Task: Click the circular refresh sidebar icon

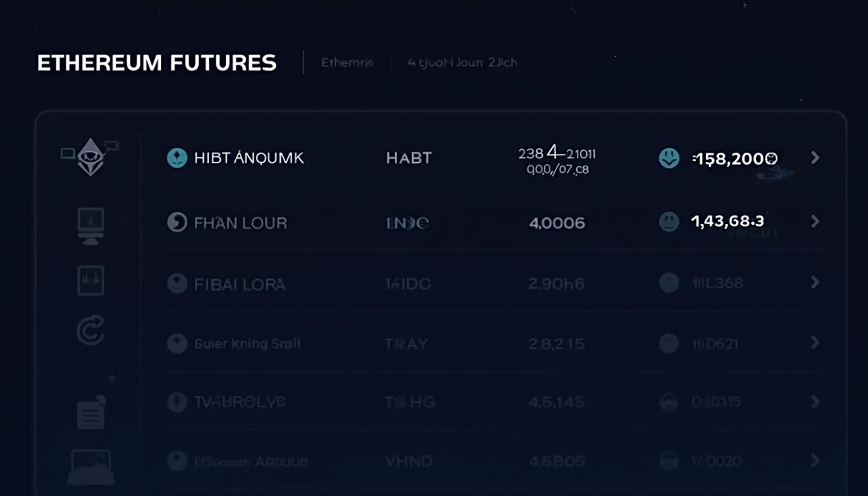Action: tap(91, 330)
